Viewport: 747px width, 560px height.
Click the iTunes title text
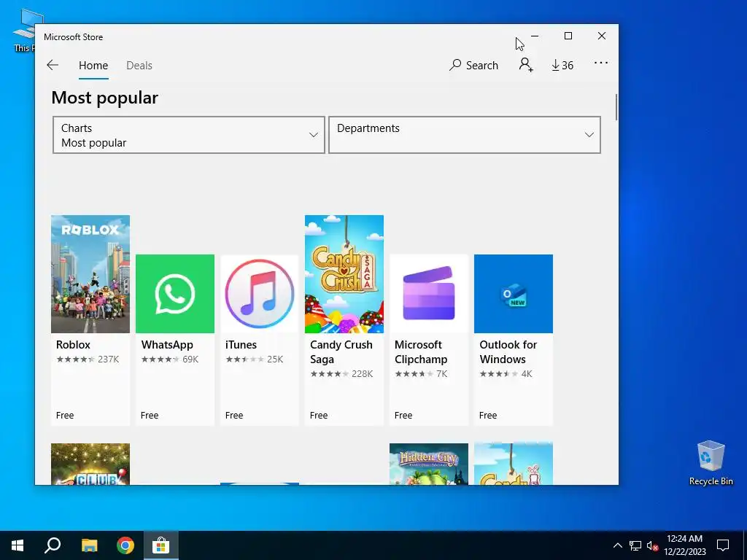[241, 345]
